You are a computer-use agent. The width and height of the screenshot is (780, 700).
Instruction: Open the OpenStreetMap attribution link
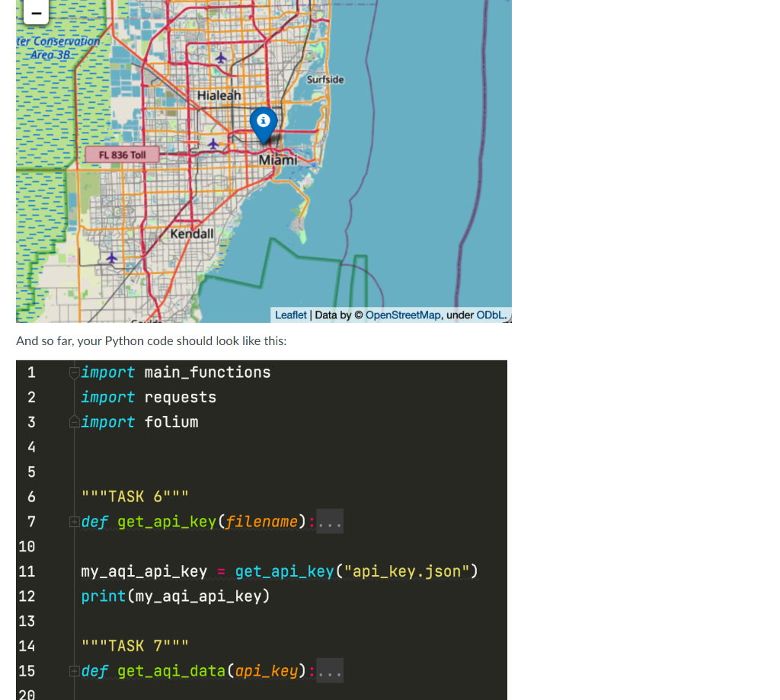click(404, 315)
